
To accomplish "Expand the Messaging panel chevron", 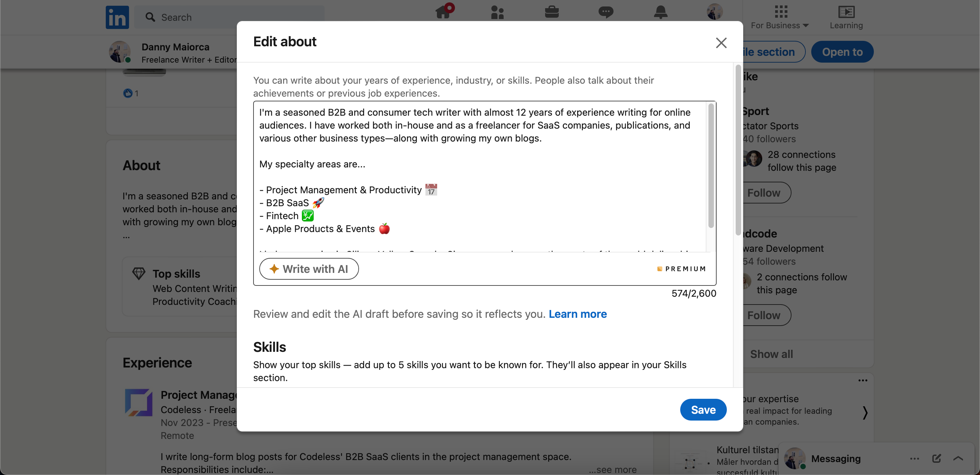I will click(x=958, y=458).
